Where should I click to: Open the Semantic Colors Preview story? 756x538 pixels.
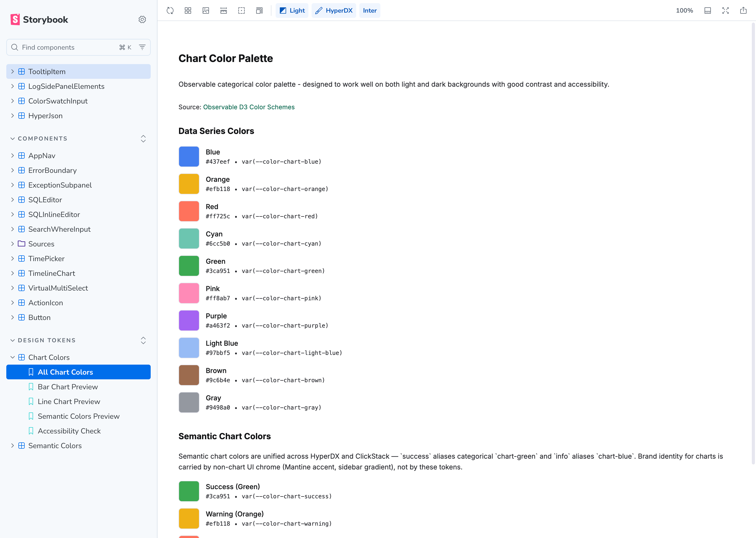click(78, 416)
